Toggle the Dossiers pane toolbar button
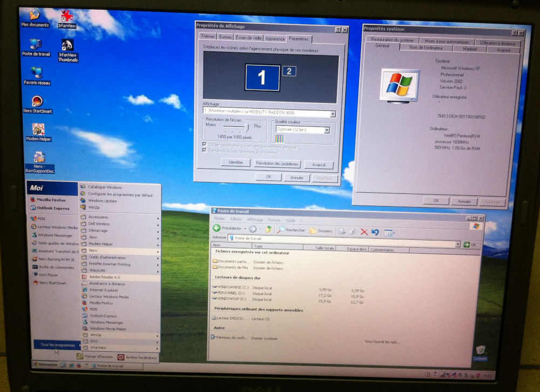 (x=321, y=231)
